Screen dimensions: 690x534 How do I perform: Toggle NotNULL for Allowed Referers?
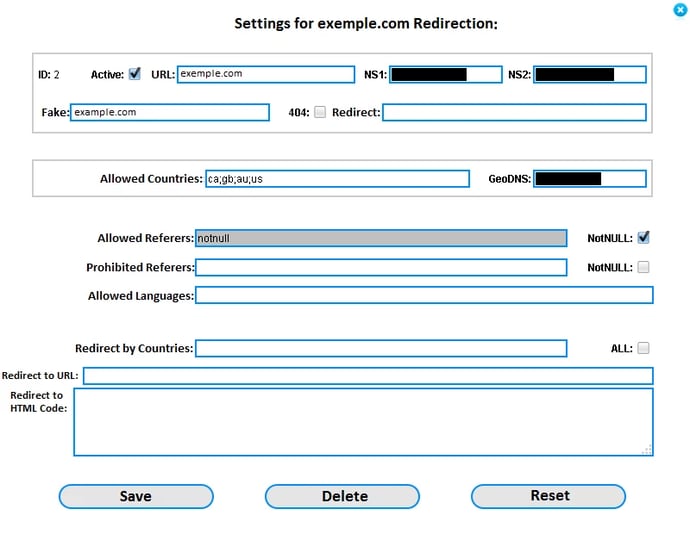(x=644, y=238)
